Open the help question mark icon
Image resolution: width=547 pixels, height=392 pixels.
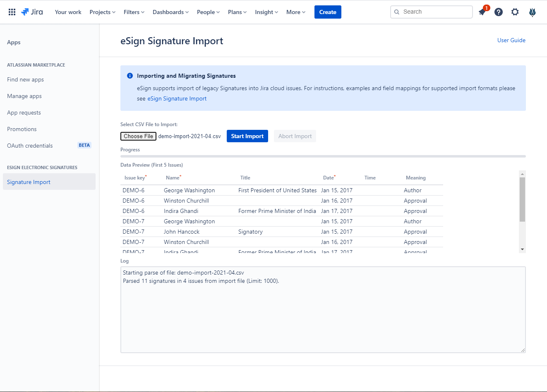click(499, 12)
